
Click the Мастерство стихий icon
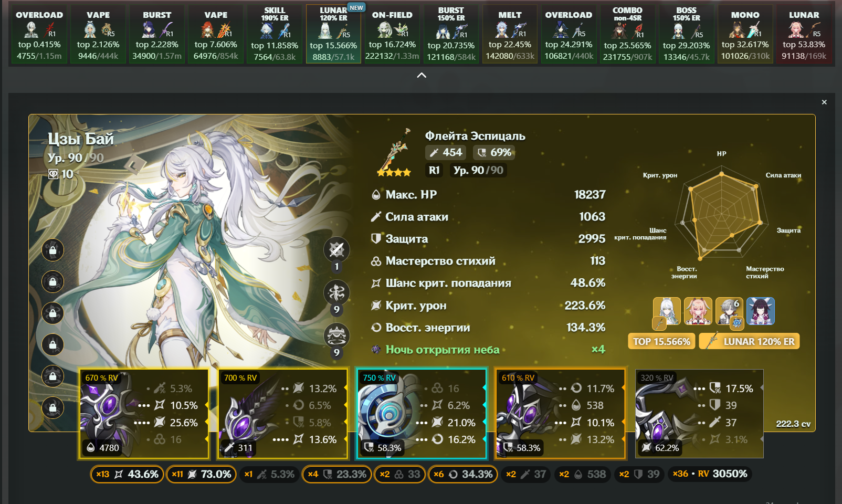[x=376, y=261]
